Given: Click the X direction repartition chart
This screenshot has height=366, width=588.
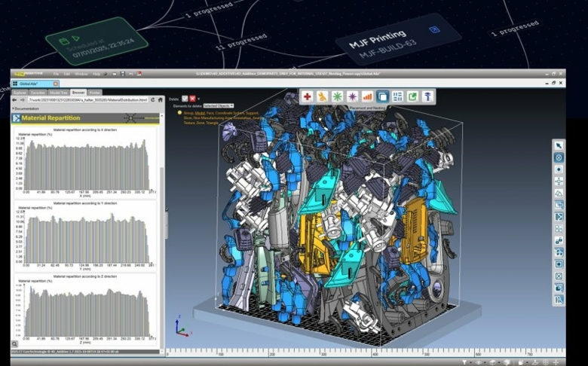Looking at the screenshot, I should pyautogui.click(x=85, y=161).
